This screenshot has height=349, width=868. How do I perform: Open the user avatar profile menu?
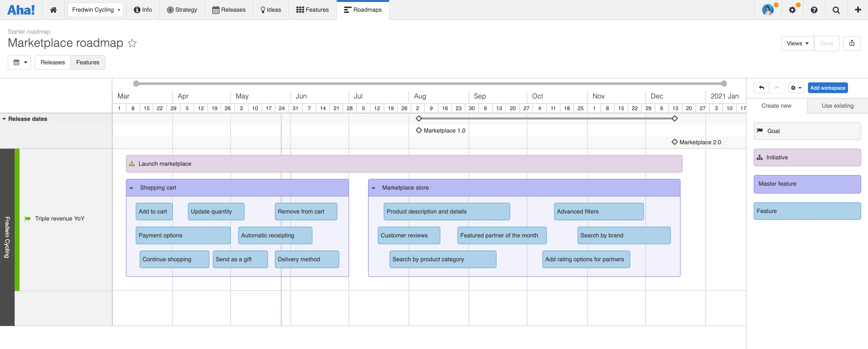768,10
